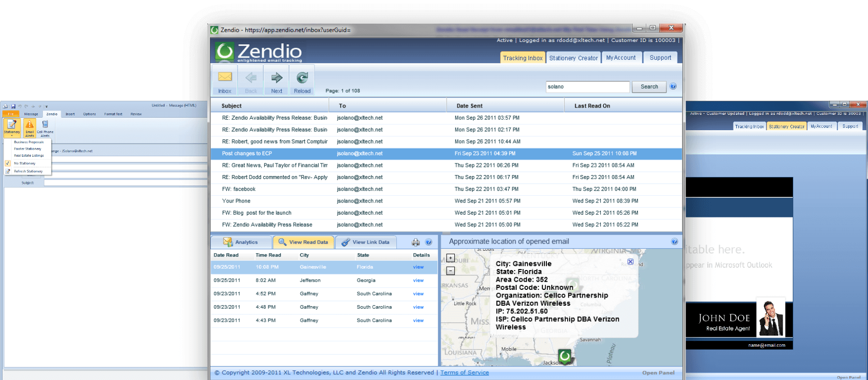Click Save icon in Outlook quick access toolbar
The height and width of the screenshot is (380, 868).
[x=13, y=106]
